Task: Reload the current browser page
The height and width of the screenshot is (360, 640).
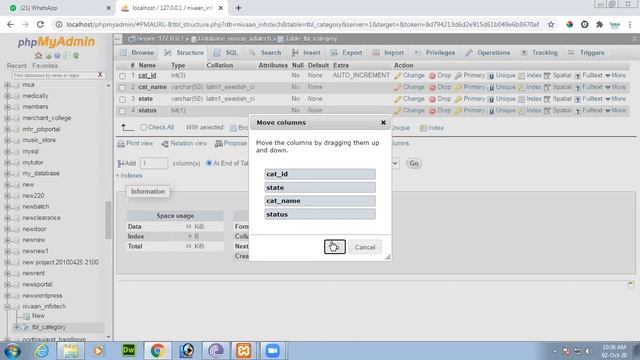Action: [40, 24]
